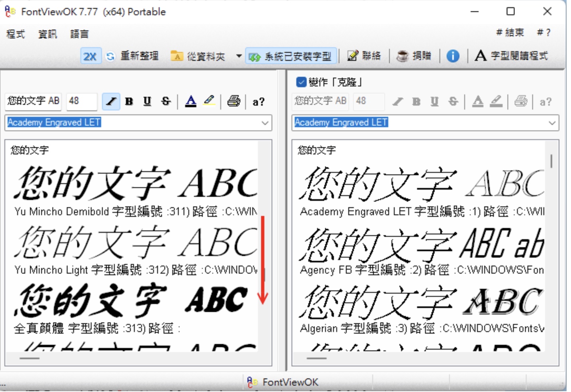
Task: Open the 語言 menu
Action: 79,34
